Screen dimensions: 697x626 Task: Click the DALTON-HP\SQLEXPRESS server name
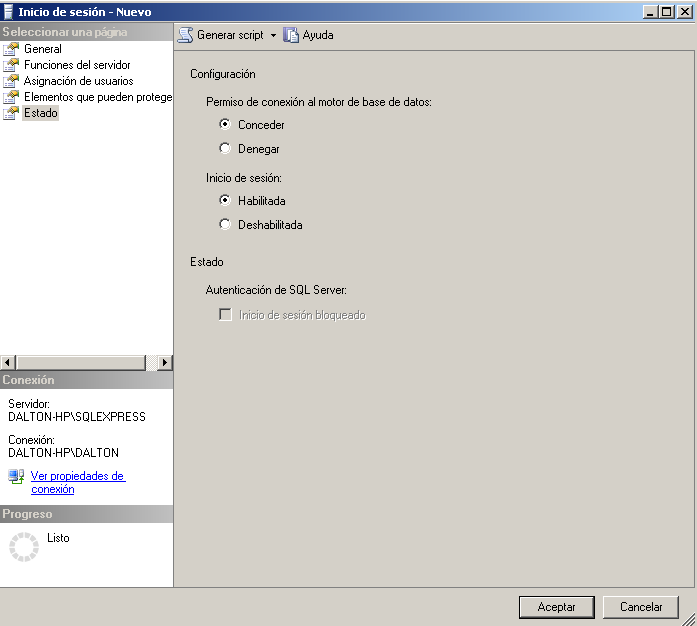coord(77,417)
